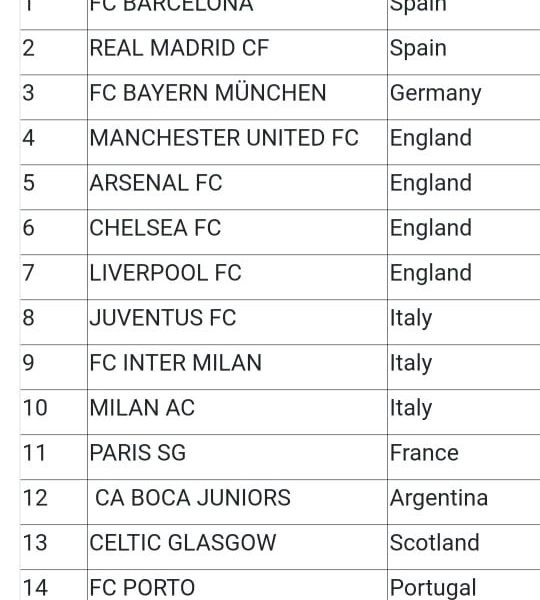Click the PARIS SG cell
This screenshot has width=540, height=600.
[x=237, y=457]
